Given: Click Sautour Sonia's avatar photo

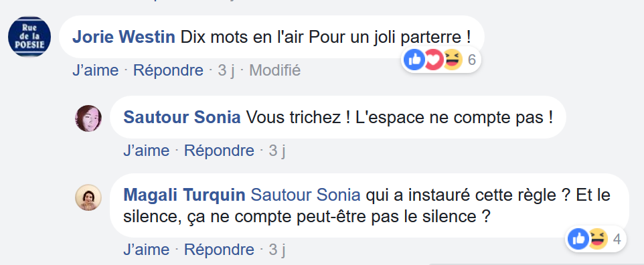Looking at the screenshot, I should tap(88, 118).
